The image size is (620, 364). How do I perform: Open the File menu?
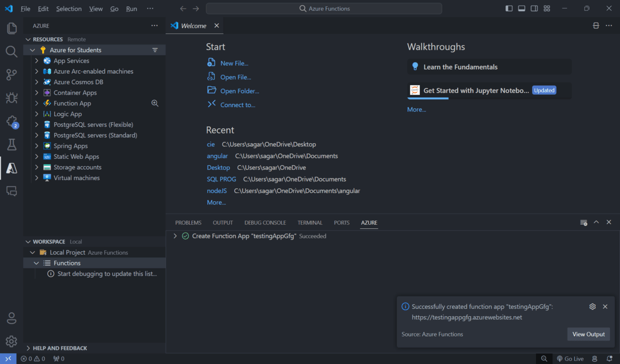25,8
